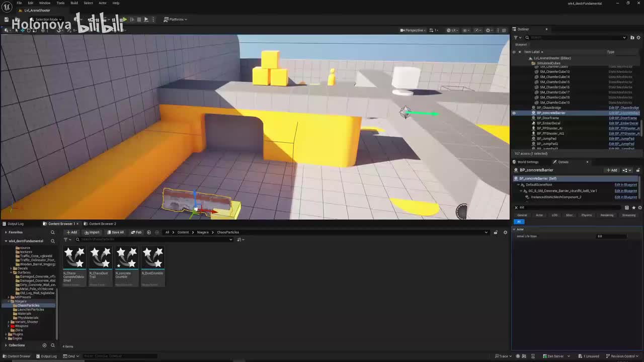Click the Fab button in Content Browser
The width and height of the screenshot is (644, 362).
(x=136, y=232)
